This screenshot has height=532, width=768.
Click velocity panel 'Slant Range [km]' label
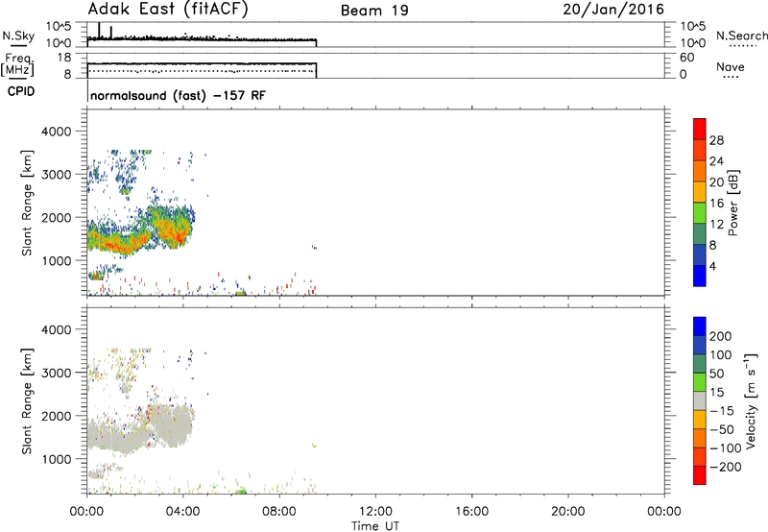point(27,401)
